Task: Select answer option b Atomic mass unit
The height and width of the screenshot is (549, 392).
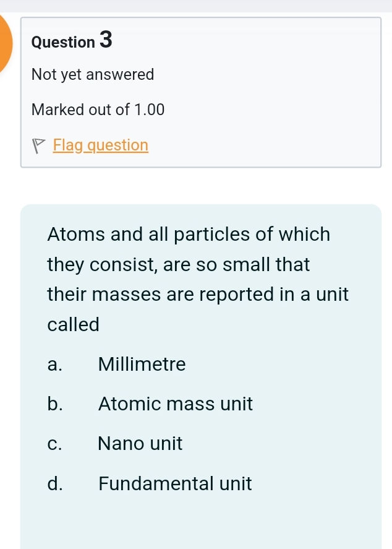Action: [x=176, y=404]
